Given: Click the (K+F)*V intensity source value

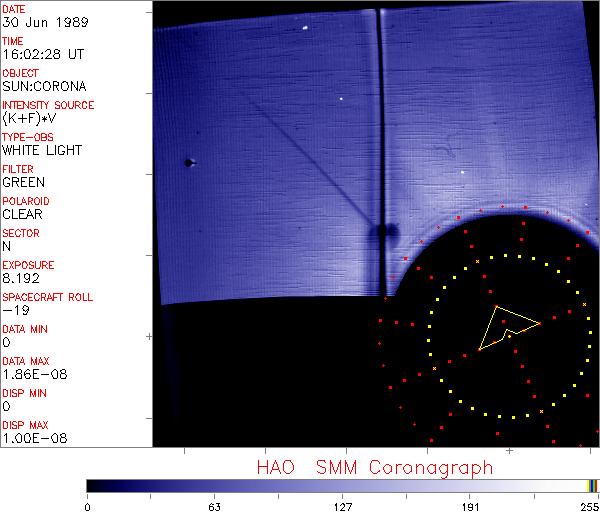Looking at the screenshot, I should click(31, 119).
